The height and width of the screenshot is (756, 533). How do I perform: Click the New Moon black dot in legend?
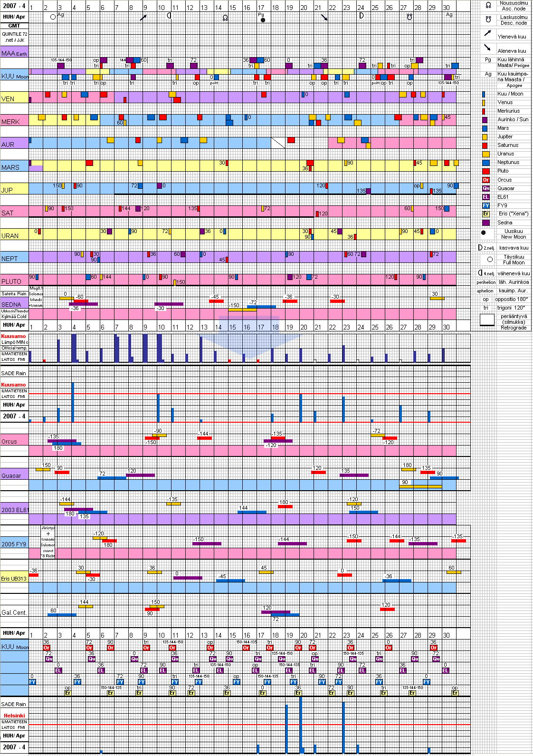484,233
